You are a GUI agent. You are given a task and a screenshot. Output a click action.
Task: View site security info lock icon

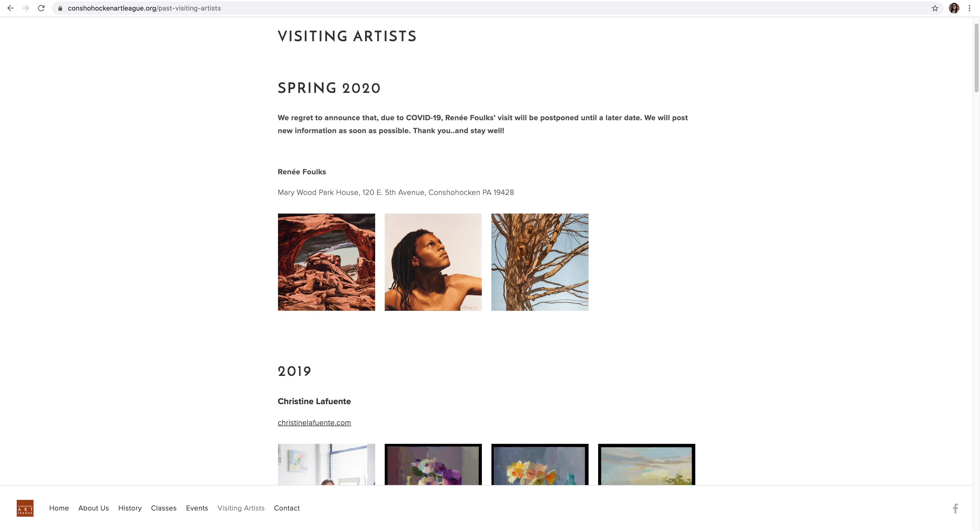point(60,8)
